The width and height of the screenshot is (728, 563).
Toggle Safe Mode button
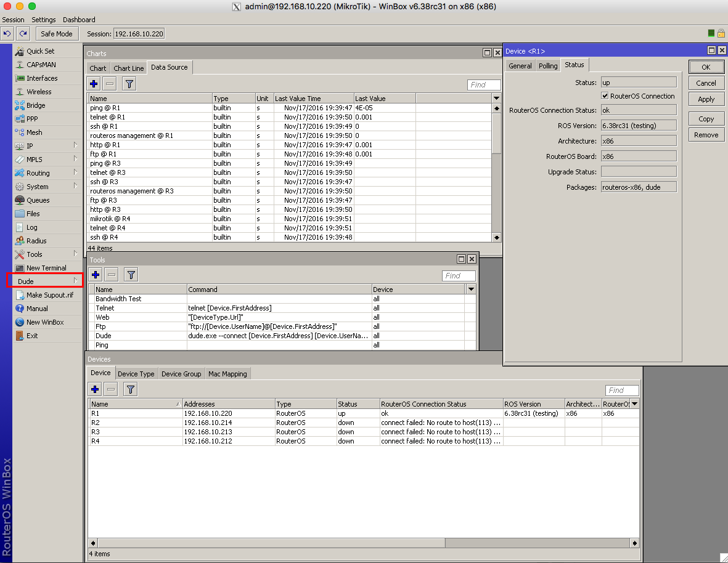[56, 34]
